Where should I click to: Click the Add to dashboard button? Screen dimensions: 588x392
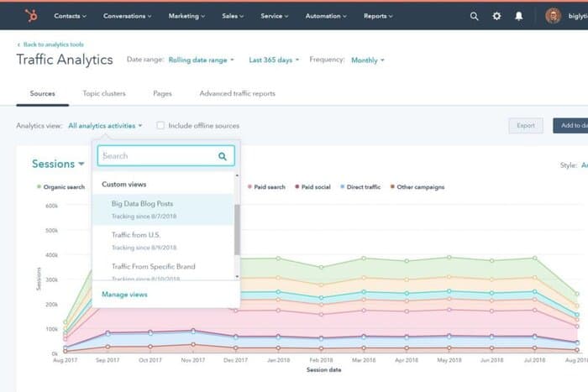[x=570, y=126]
